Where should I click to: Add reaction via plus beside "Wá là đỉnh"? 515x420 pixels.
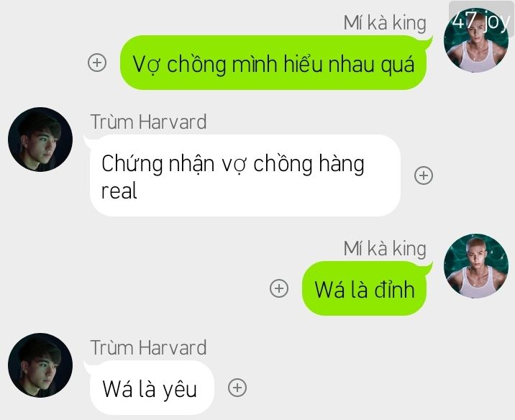[279, 288]
